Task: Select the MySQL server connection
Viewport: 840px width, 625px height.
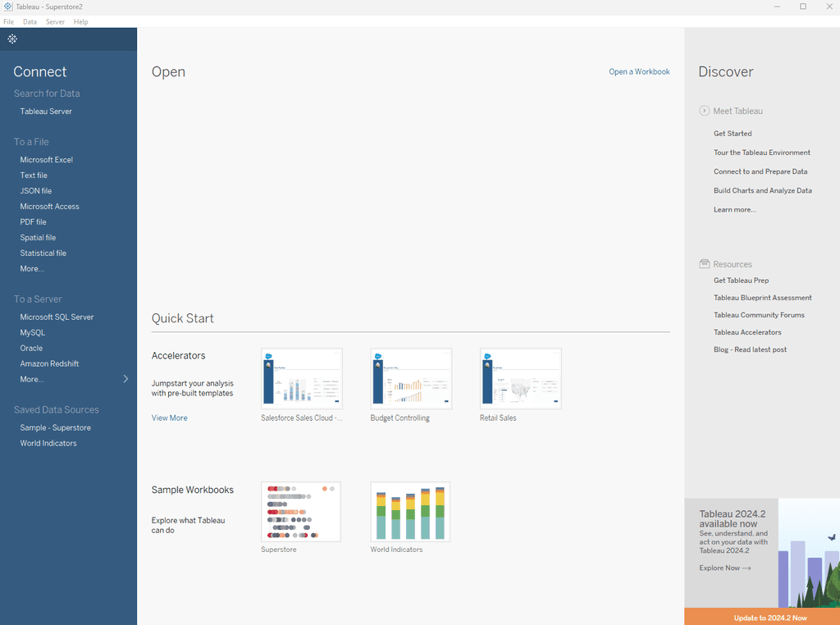Action: click(x=33, y=332)
